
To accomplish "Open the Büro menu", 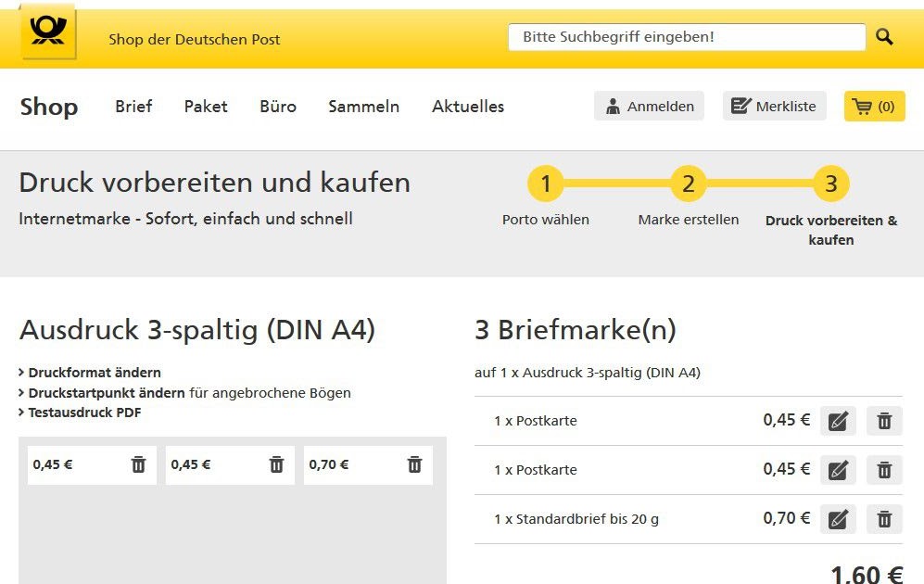I will pos(278,106).
